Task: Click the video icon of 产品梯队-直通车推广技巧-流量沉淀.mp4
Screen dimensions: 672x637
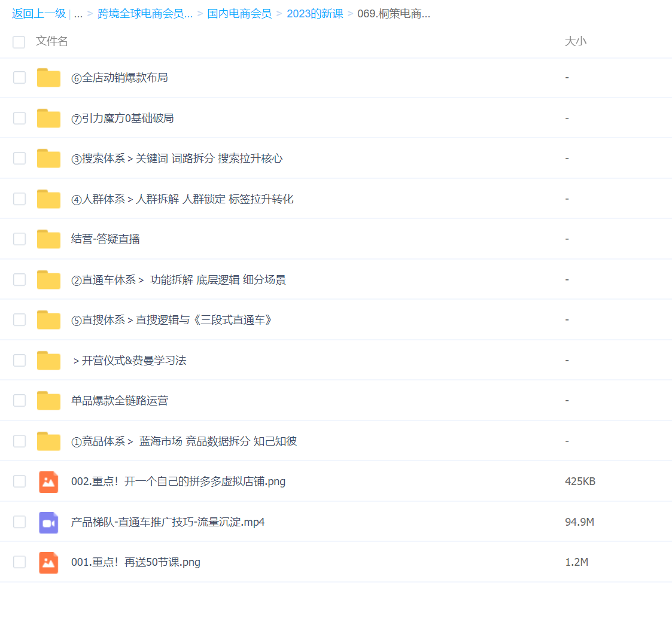Action: pos(48,522)
